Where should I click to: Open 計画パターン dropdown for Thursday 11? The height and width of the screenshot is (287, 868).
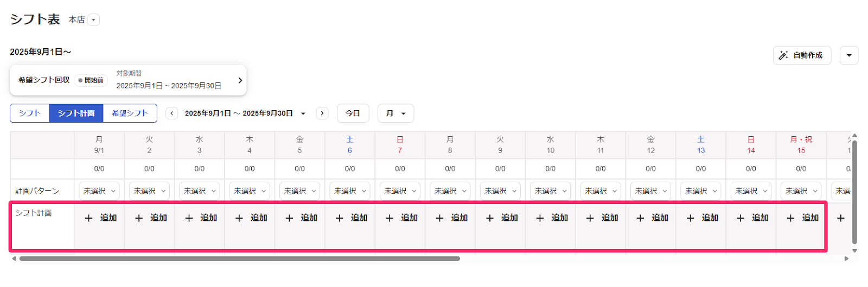coord(601,191)
